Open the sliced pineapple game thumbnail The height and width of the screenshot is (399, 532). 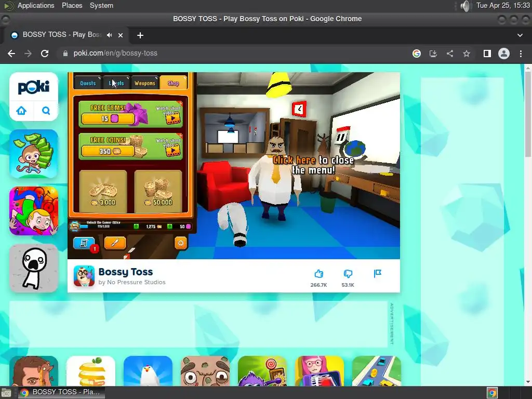pos(91,371)
